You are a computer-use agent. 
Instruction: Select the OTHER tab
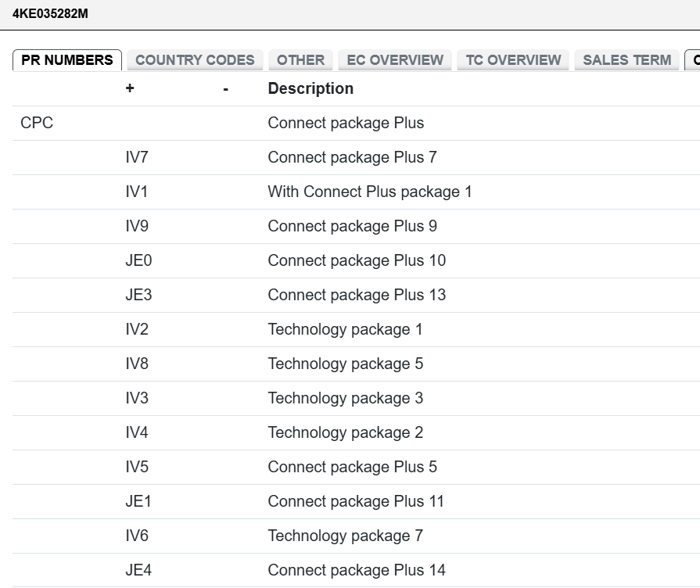click(300, 60)
